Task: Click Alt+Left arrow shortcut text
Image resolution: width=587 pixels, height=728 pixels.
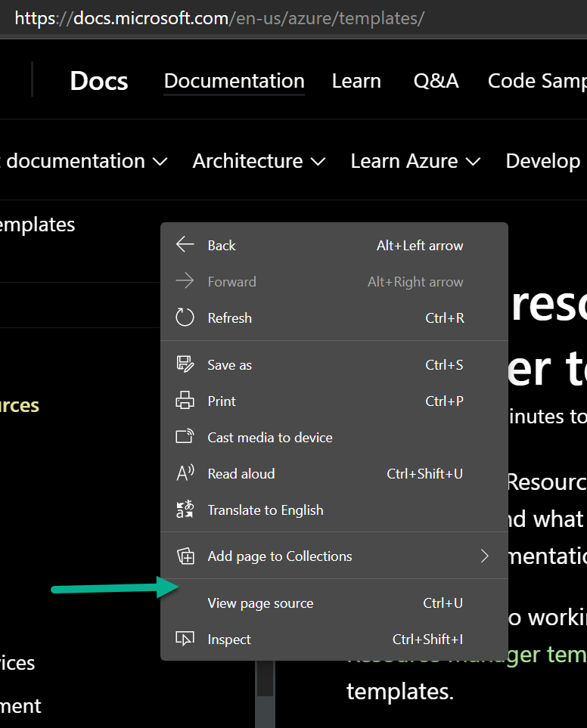Action: 420,246
